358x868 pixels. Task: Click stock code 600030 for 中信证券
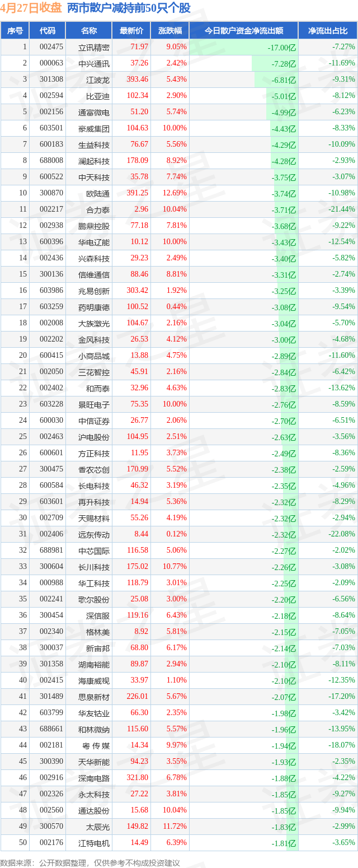[51, 421]
